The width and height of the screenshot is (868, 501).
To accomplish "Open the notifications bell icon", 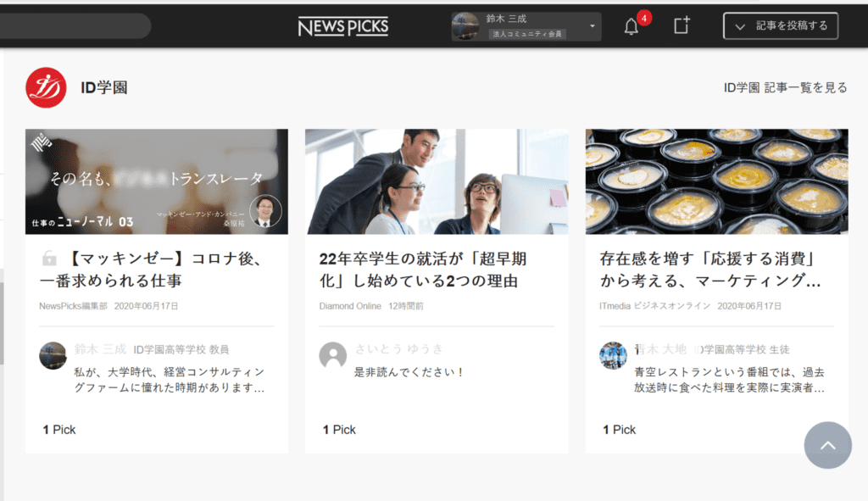I will pos(632,26).
